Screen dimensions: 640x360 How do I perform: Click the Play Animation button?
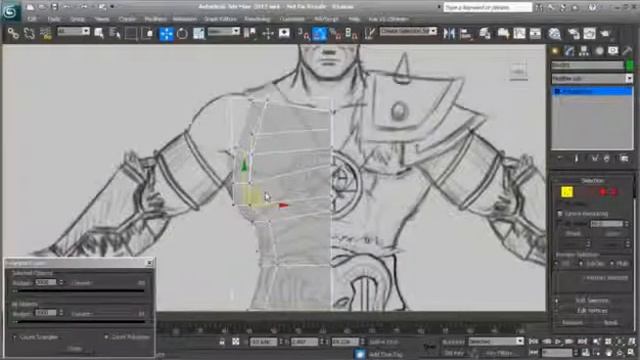[x=558, y=341]
